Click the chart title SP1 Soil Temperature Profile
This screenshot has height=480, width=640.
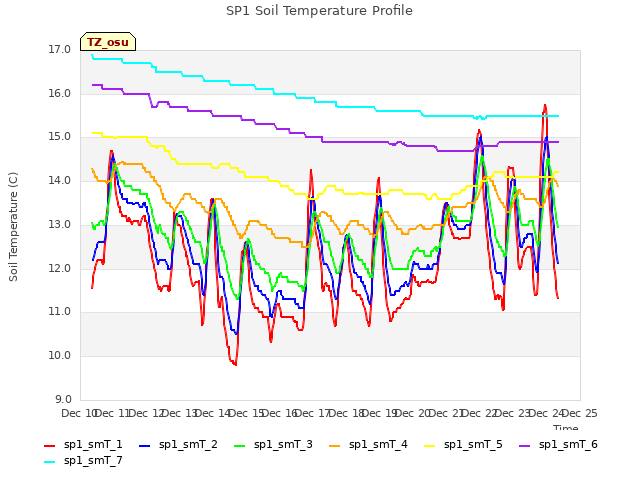pyautogui.click(x=319, y=11)
